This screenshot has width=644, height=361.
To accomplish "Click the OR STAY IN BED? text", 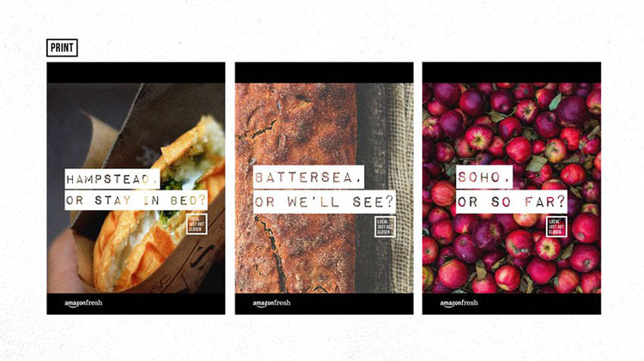I will tap(136, 200).
